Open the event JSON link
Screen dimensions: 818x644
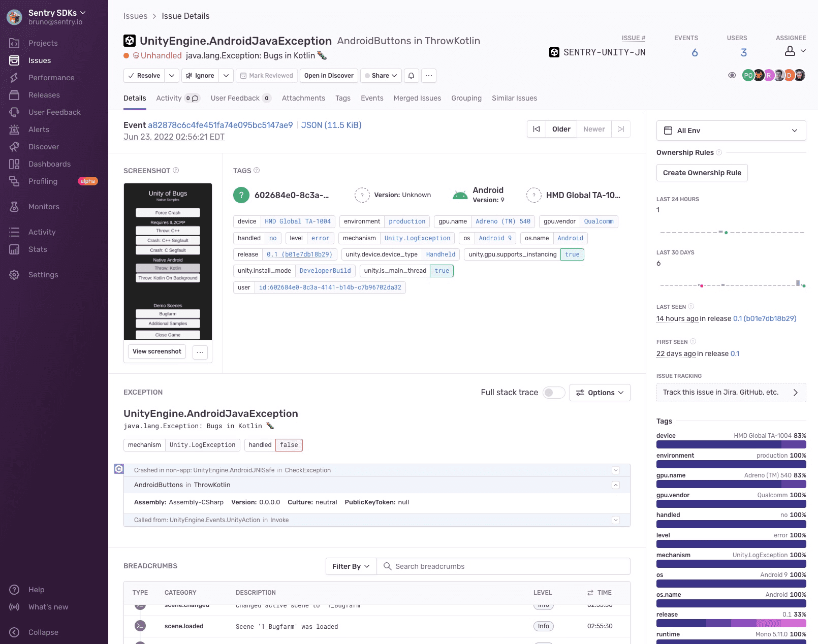tap(331, 125)
